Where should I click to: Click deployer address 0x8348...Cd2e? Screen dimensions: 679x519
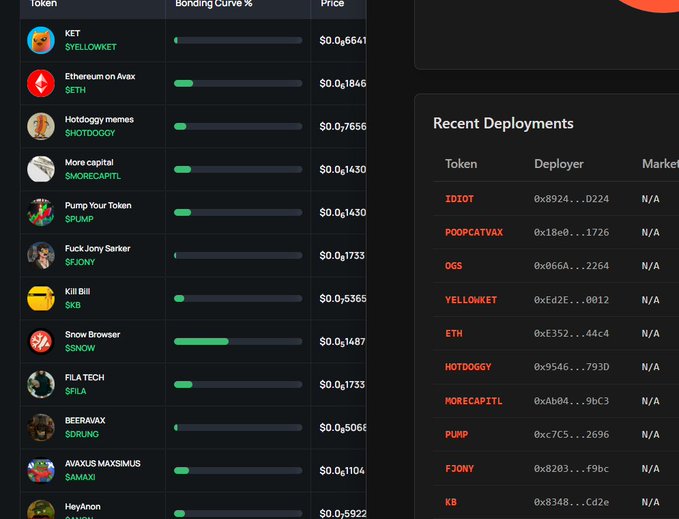571,502
